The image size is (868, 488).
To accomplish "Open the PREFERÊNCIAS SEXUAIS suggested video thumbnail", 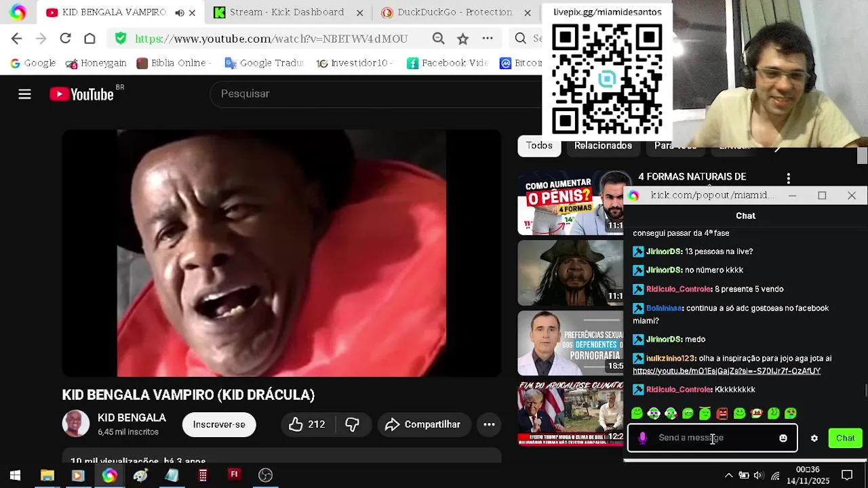I will (x=570, y=344).
